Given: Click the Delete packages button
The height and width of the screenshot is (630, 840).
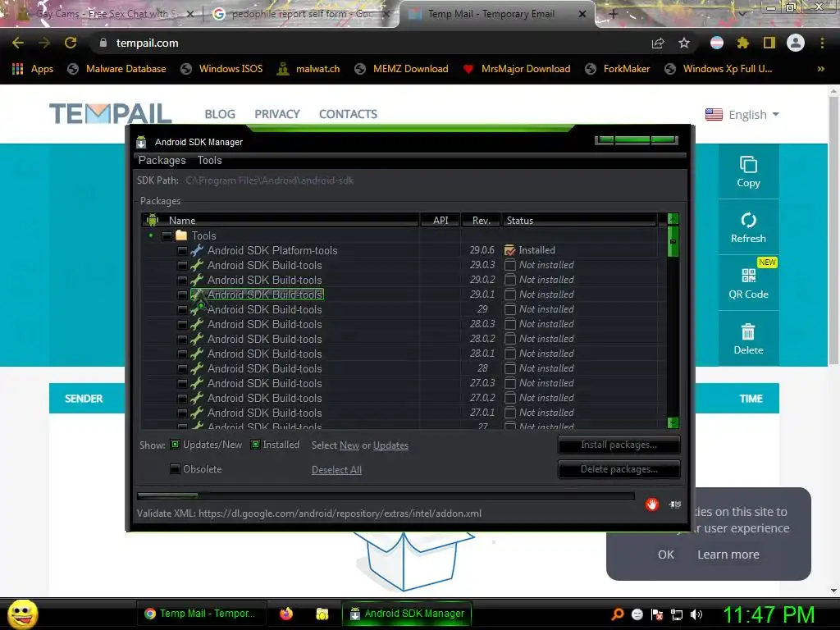Looking at the screenshot, I should [x=619, y=469].
